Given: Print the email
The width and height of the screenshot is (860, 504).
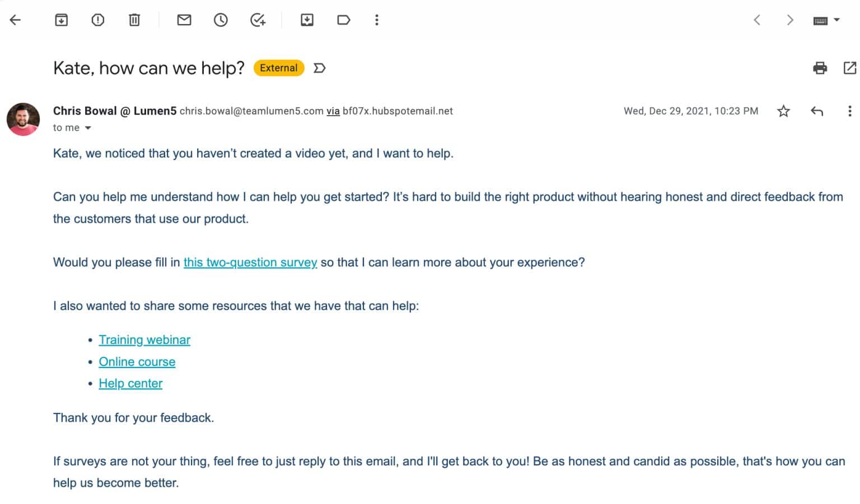Looking at the screenshot, I should point(820,68).
